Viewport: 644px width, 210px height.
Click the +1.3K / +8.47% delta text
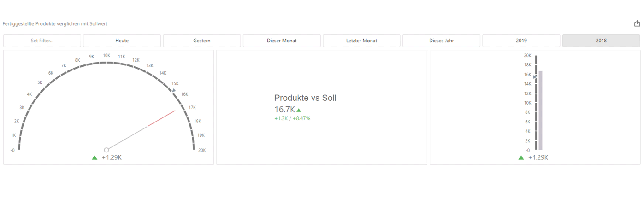tap(292, 118)
